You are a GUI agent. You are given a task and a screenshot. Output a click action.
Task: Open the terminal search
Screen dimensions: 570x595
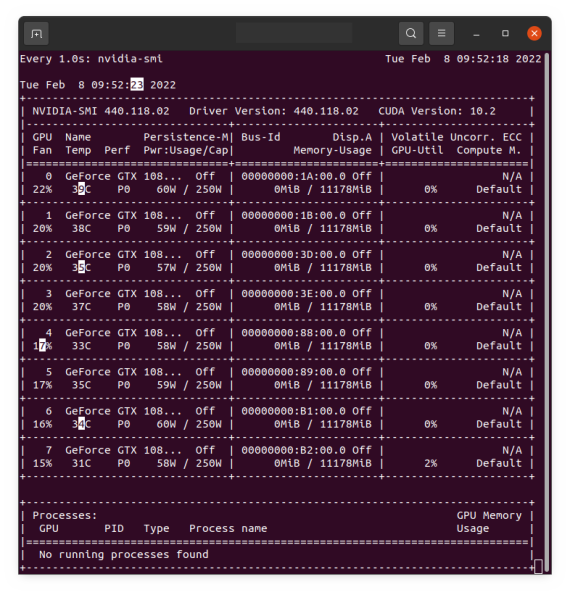(x=411, y=33)
